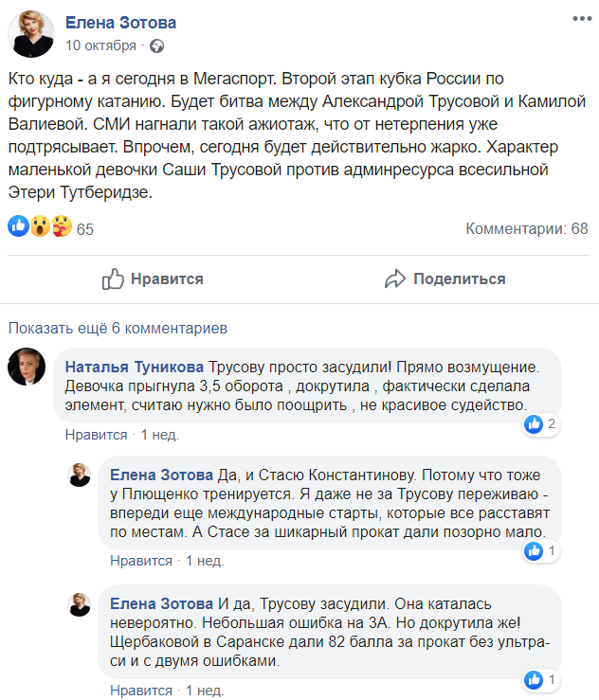This screenshot has height=700, width=599.
Task: Like the reply about Стасю Константинову
Action: tap(141, 561)
